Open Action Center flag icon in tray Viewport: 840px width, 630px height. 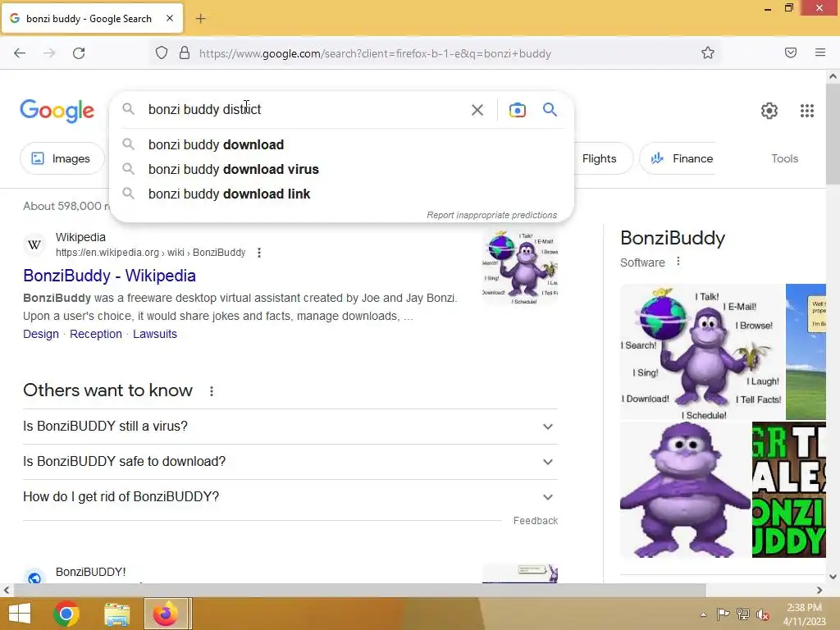point(724,614)
